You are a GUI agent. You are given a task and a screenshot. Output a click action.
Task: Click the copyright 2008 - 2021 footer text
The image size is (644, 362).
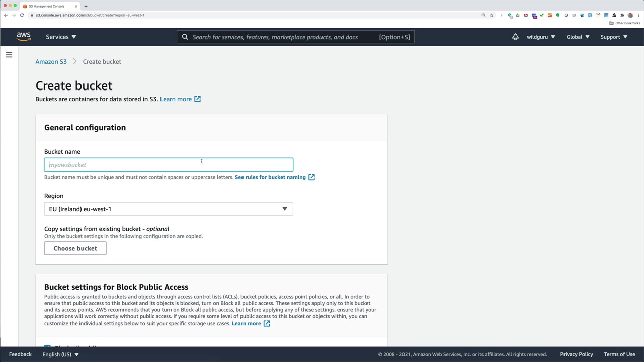[462, 354]
